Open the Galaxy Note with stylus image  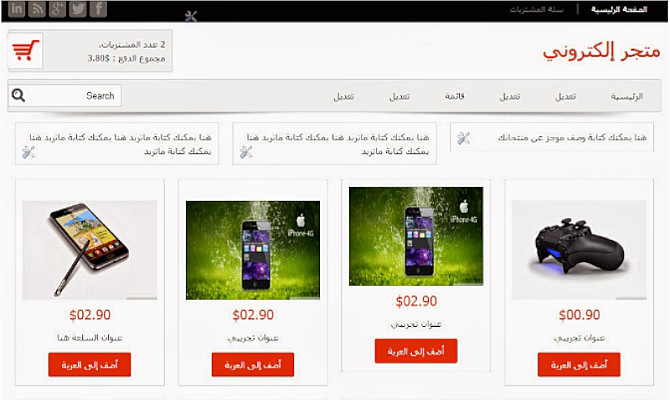click(90, 250)
